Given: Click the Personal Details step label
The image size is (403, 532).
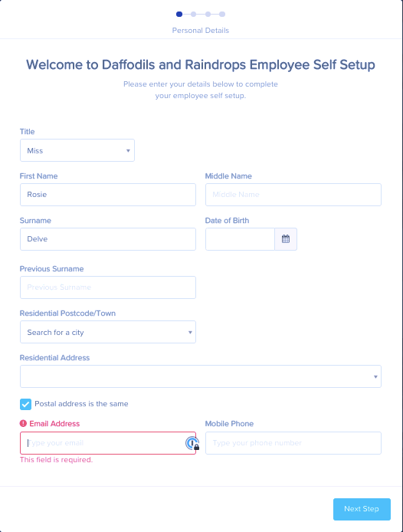Looking at the screenshot, I should pyautogui.click(x=201, y=31).
